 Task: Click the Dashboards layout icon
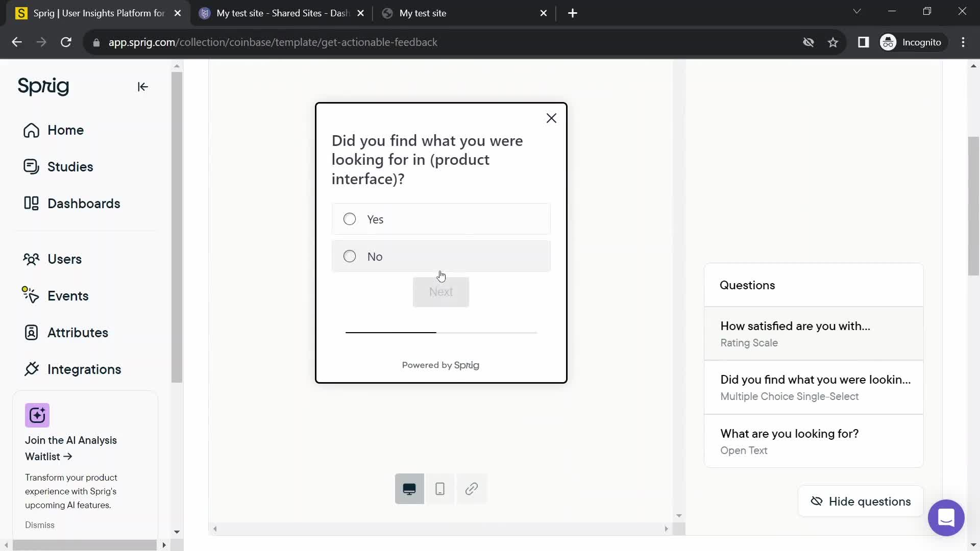pyautogui.click(x=31, y=204)
